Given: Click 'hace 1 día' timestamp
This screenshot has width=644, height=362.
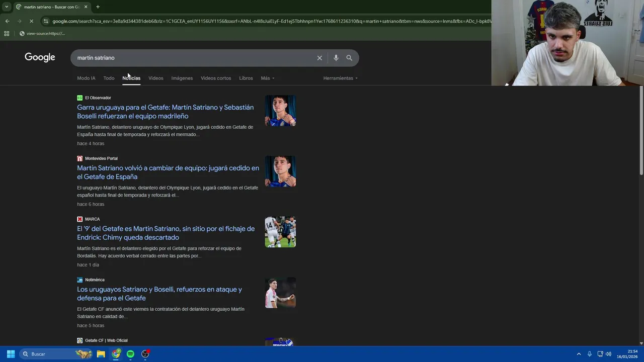Looking at the screenshot, I should point(88,265).
